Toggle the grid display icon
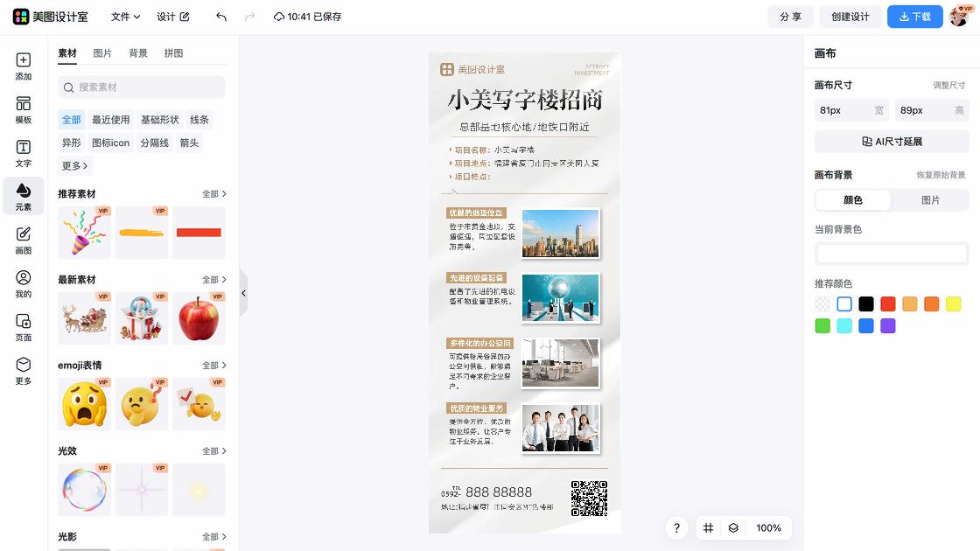 pos(708,528)
